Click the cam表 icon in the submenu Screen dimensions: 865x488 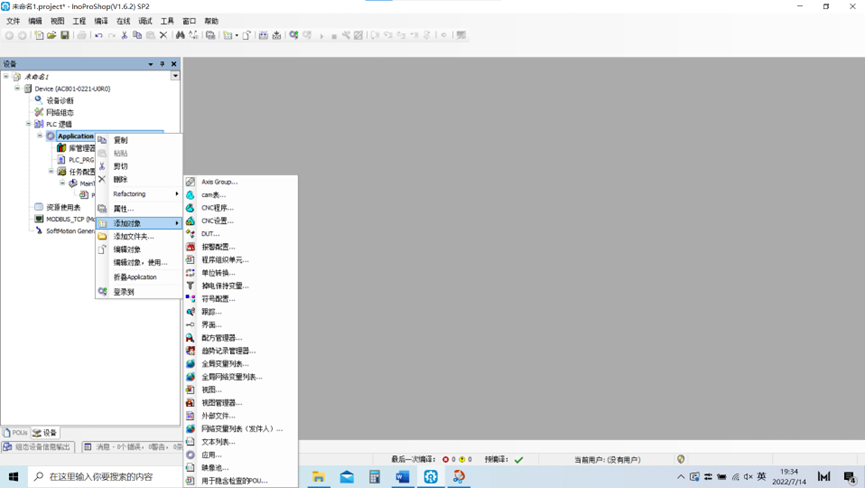(x=190, y=195)
